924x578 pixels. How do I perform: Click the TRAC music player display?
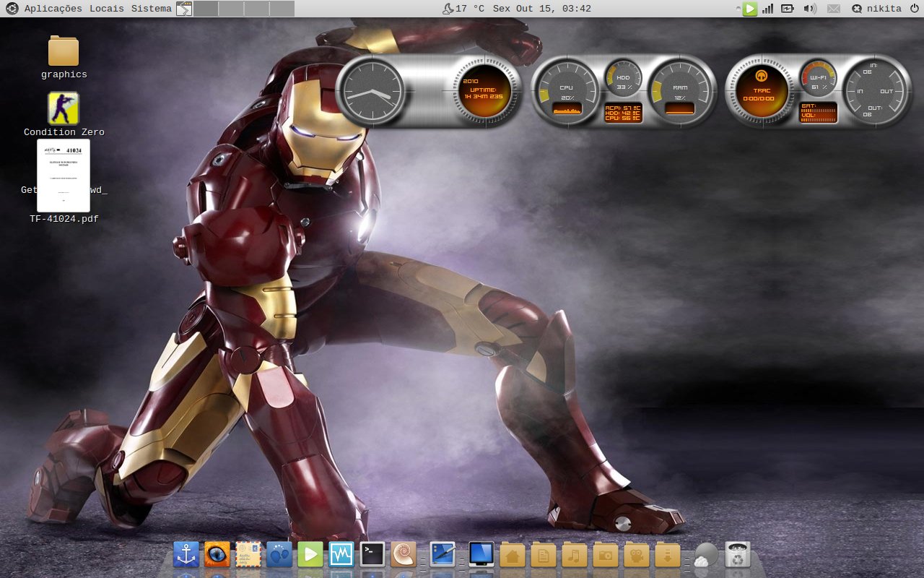tap(762, 92)
